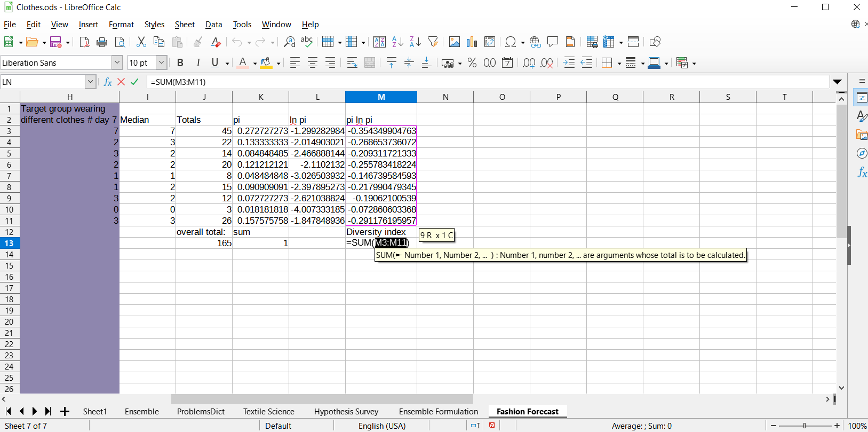Accept the formula with the green checkmark
868x432 pixels.
(x=134, y=82)
